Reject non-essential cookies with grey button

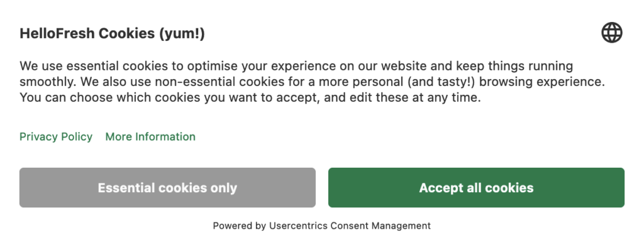click(x=167, y=187)
